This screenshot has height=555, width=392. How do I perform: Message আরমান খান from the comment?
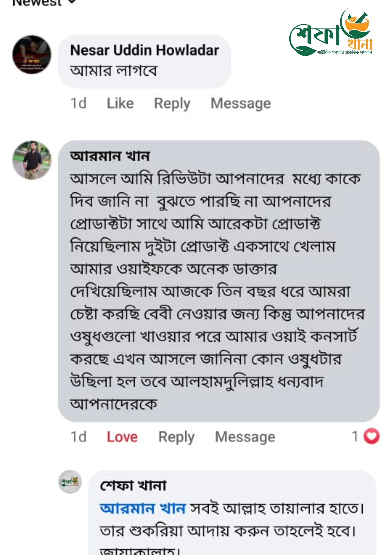coord(245,437)
